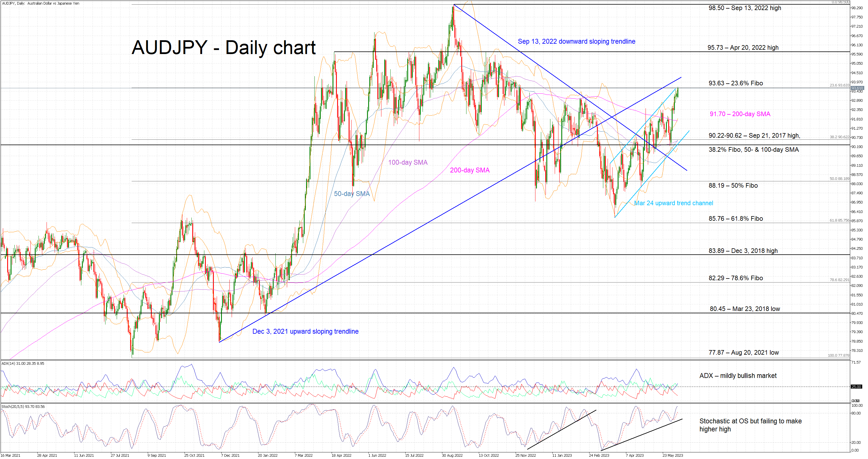This screenshot has width=868, height=459.
Task: Click the 85.76 61.8% Fibo label
Action: [735, 218]
